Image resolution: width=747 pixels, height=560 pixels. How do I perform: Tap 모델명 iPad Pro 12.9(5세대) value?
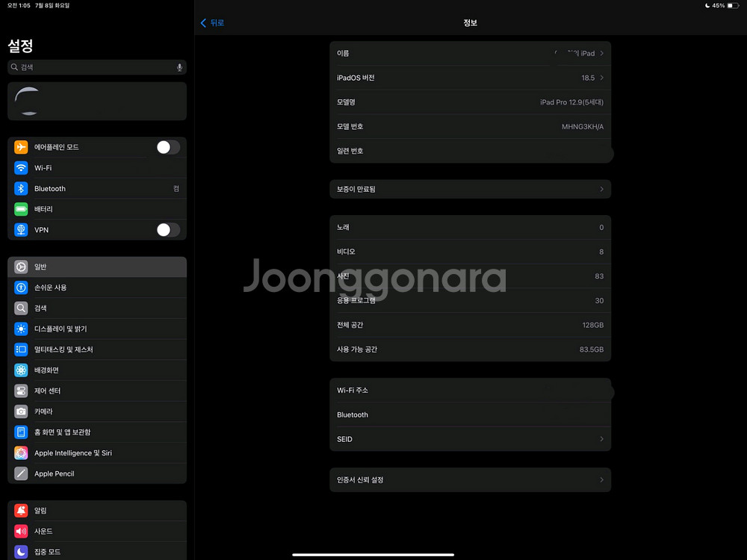point(571,102)
